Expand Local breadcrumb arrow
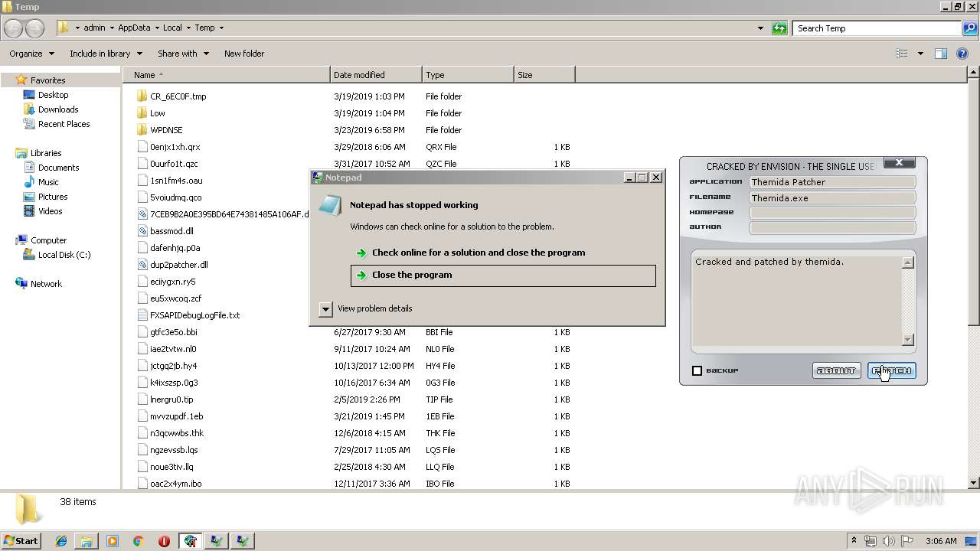980x551 pixels. point(188,28)
